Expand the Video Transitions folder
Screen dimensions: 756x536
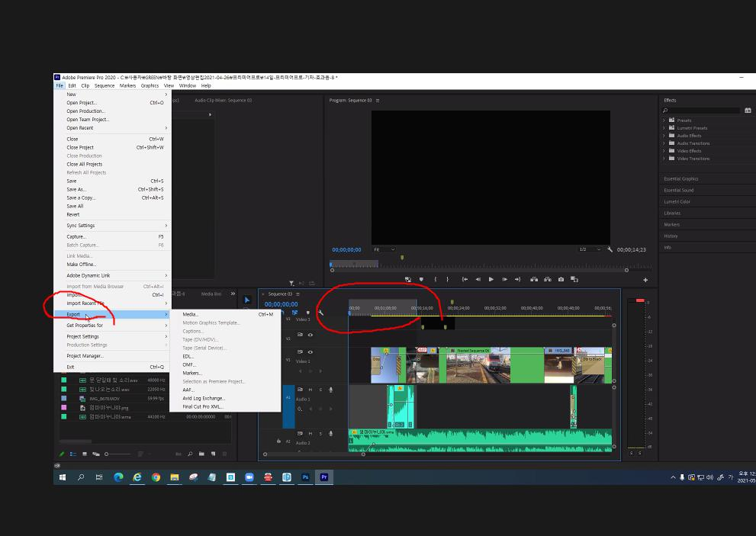[x=664, y=159]
